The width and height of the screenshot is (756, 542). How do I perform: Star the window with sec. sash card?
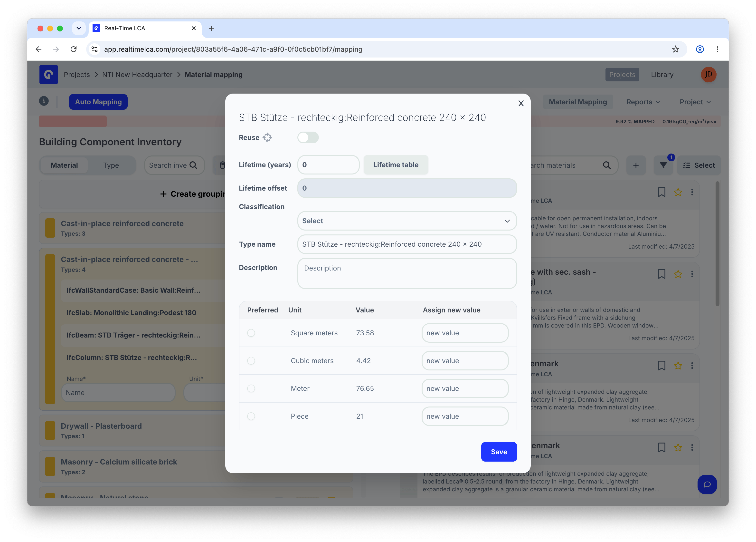click(678, 274)
